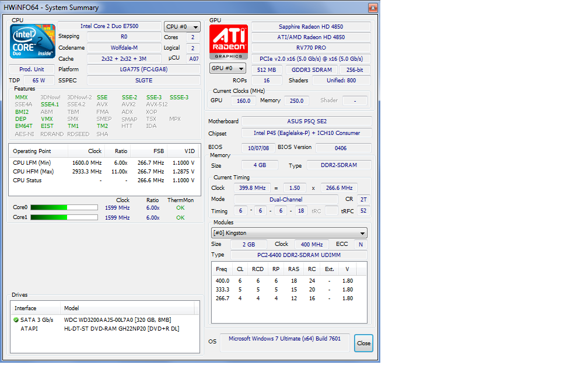Click the DDR2-SDRAM memory type field
Viewport: 588px width, 368px height.
coord(338,165)
